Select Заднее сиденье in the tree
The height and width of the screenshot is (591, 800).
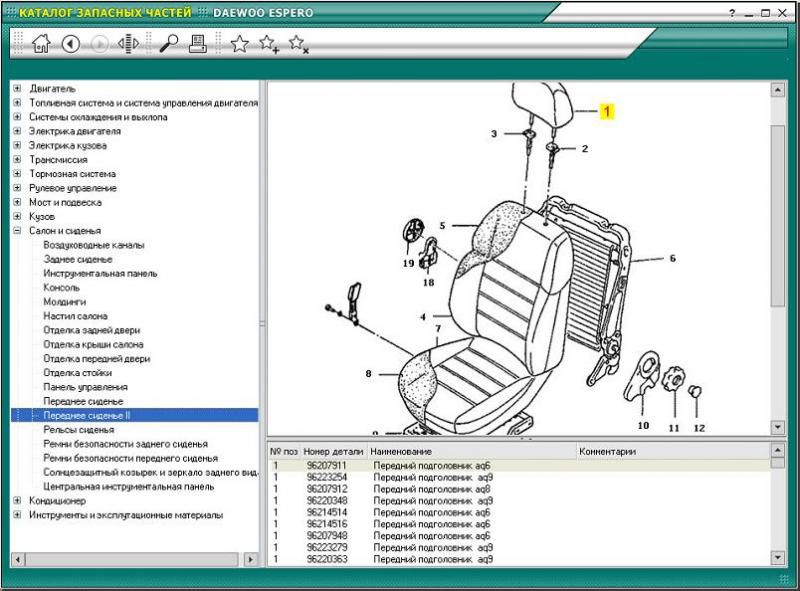(78, 259)
